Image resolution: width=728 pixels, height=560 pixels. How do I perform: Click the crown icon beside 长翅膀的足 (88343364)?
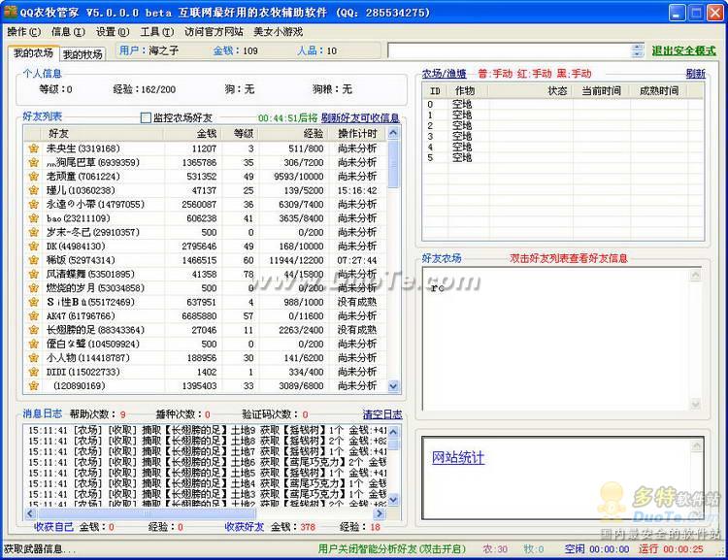33,330
